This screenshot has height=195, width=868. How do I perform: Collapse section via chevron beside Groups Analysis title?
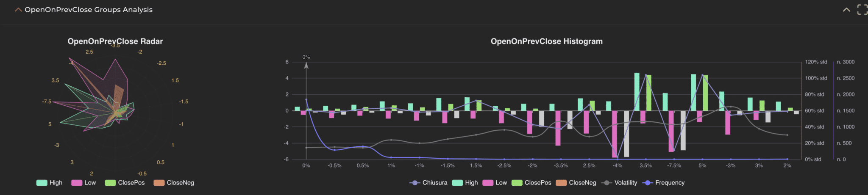pyautogui.click(x=18, y=10)
